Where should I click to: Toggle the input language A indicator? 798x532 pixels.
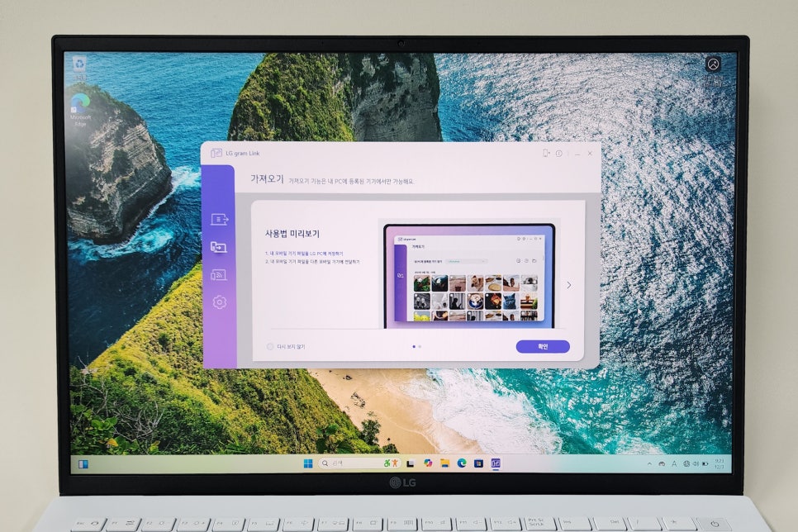click(x=674, y=463)
